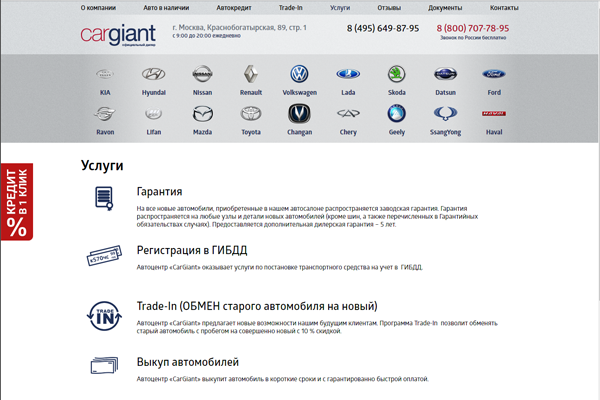Select the Hyundai brand icon

point(153,75)
